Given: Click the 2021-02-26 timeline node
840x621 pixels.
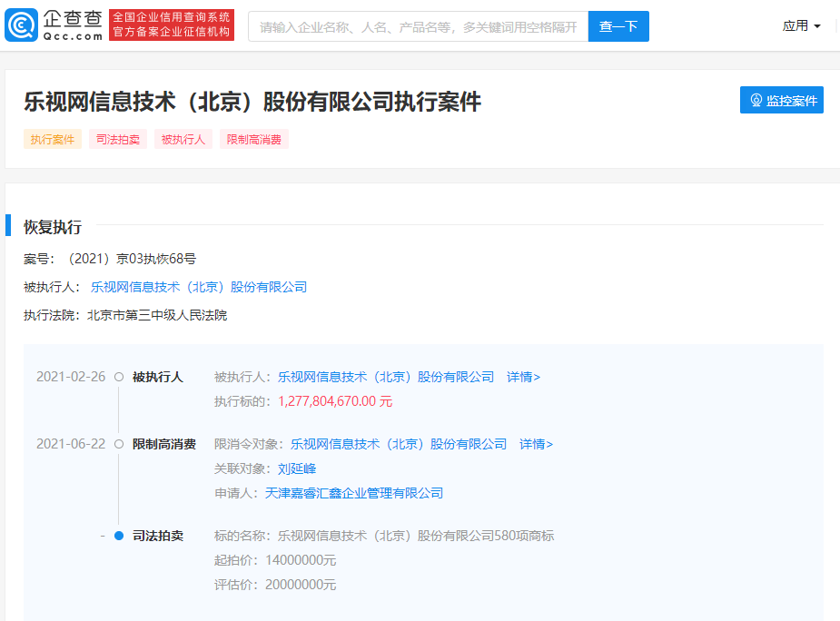Looking at the screenshot, I should (x=119, y=377).
